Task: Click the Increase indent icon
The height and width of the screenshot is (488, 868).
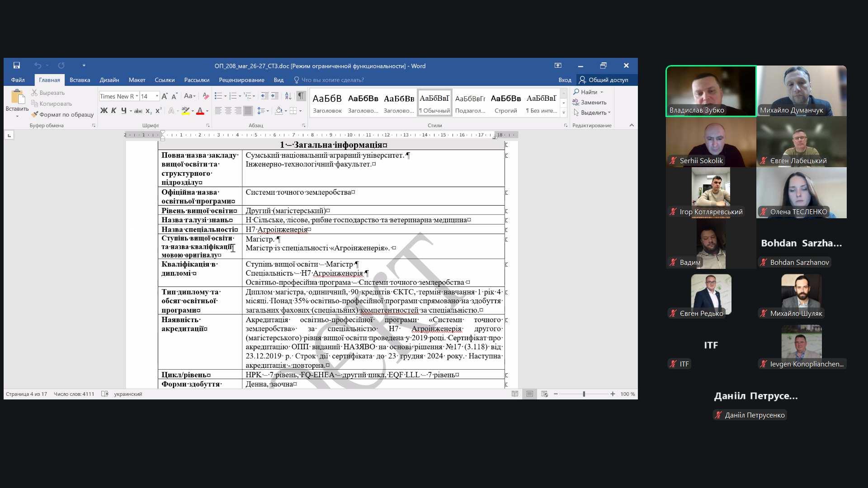Action: 275,96
